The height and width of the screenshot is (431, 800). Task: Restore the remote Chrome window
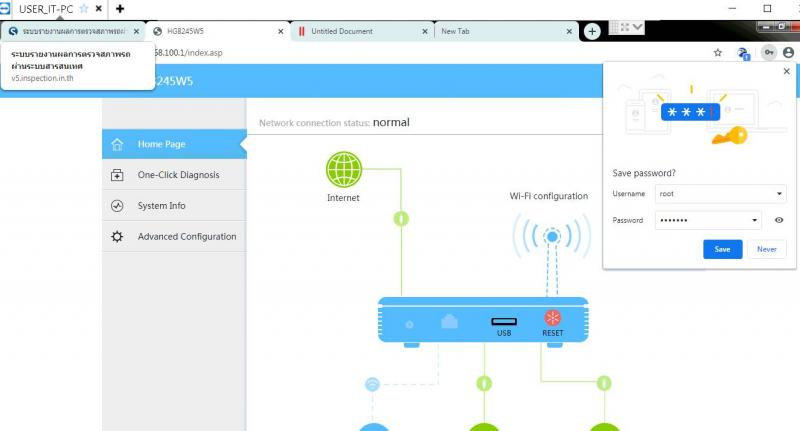(781, 26)
